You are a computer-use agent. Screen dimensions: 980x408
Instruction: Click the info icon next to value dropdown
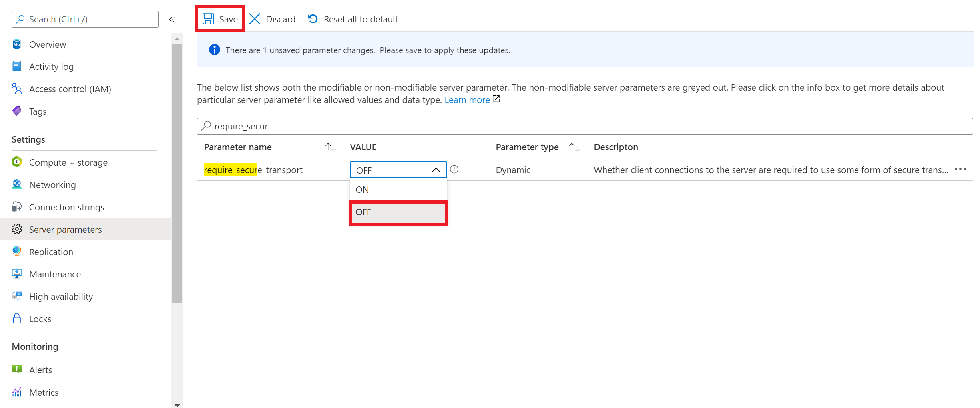coord(454,170)
